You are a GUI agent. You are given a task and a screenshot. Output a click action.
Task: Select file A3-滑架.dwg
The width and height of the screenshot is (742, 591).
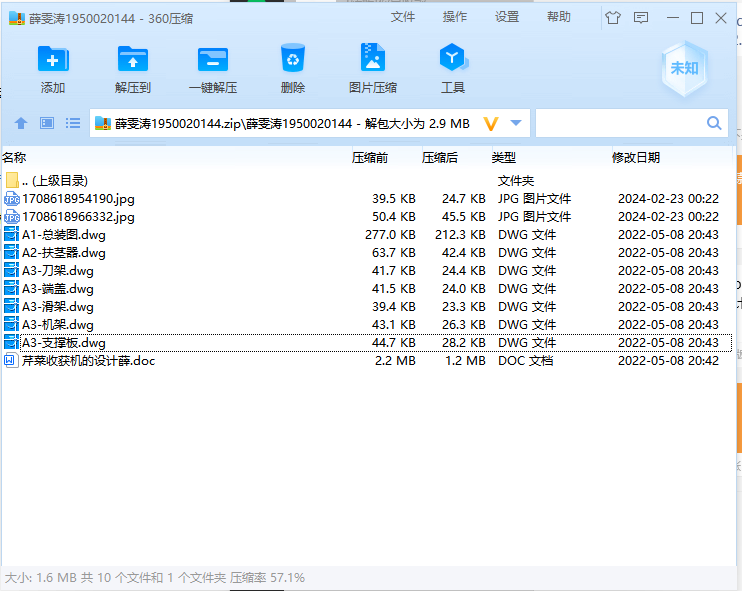[367, 307]
